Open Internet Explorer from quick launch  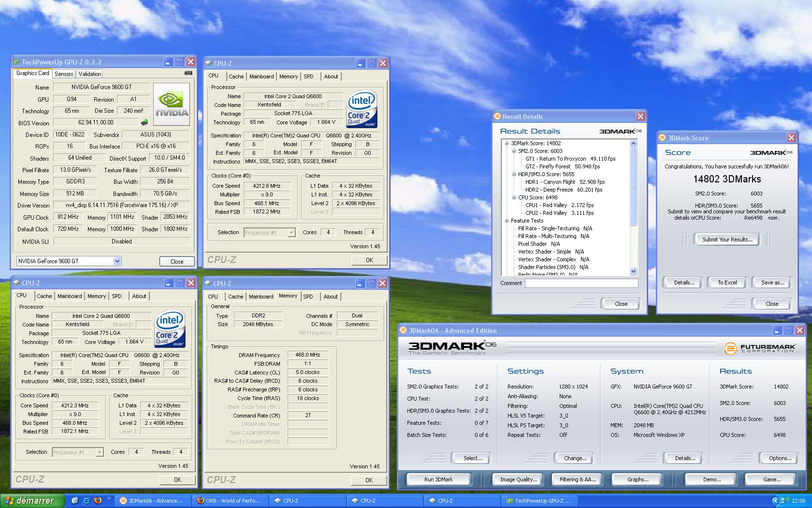[x=87, y=501]
